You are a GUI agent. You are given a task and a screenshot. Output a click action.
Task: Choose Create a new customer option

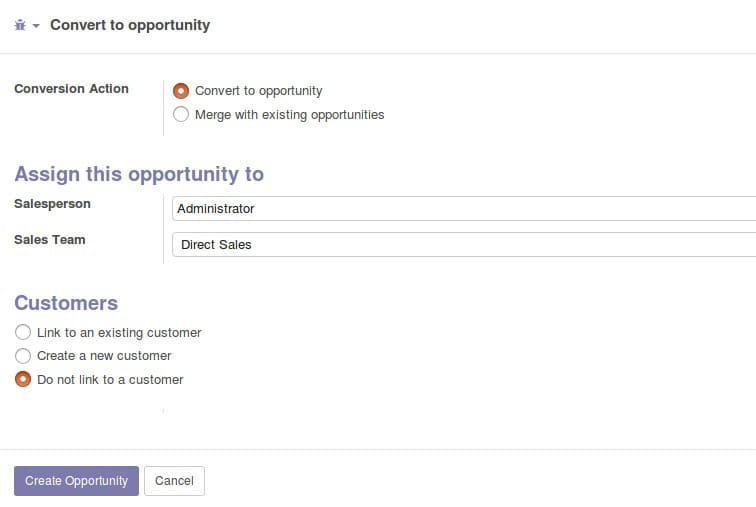click(23, 356)
